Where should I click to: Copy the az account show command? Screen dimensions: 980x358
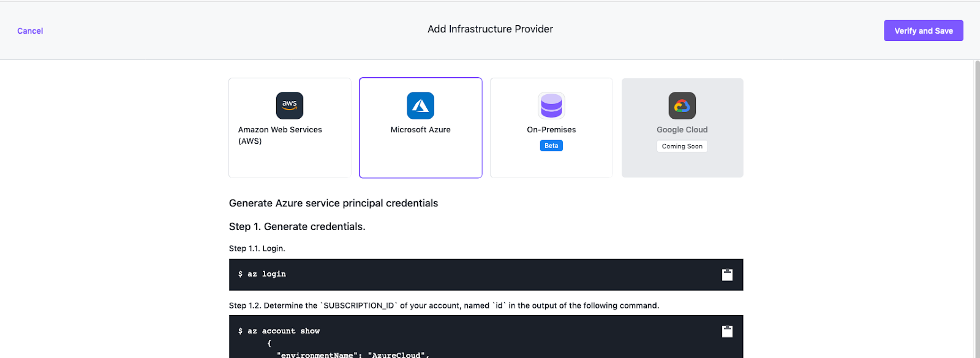pos(727,331)
